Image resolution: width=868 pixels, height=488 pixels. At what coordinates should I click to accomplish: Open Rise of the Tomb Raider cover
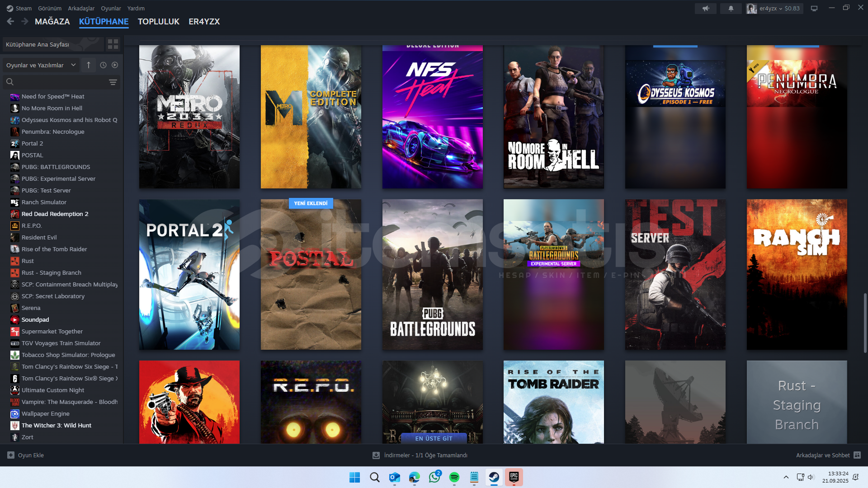click(554, 402)
